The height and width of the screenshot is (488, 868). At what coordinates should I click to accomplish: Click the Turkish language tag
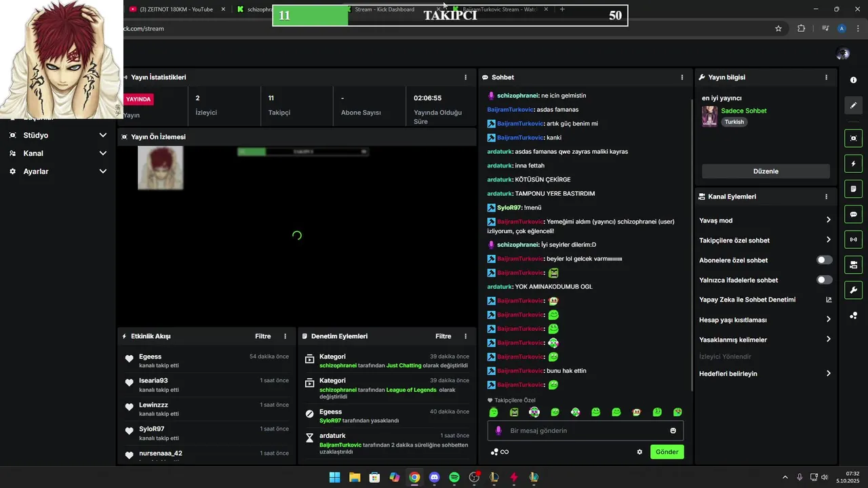point(734,122)
